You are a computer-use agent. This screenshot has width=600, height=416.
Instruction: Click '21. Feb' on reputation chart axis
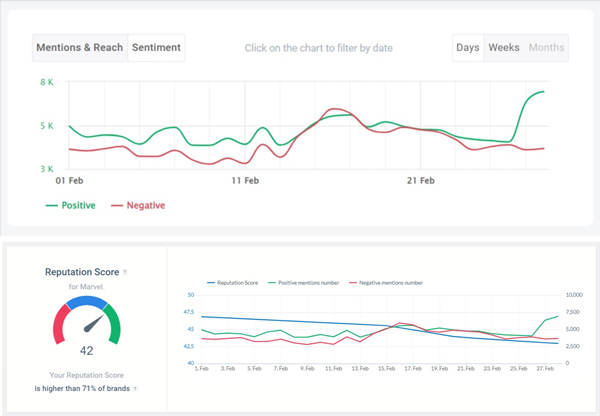466,369
